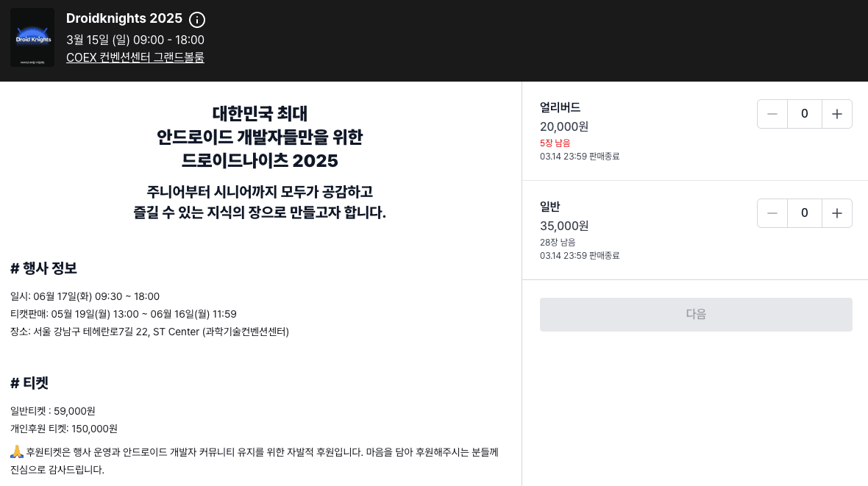Decrease 일반 ticket count with the minus icon
868x486 pixels.
point(772,213)
